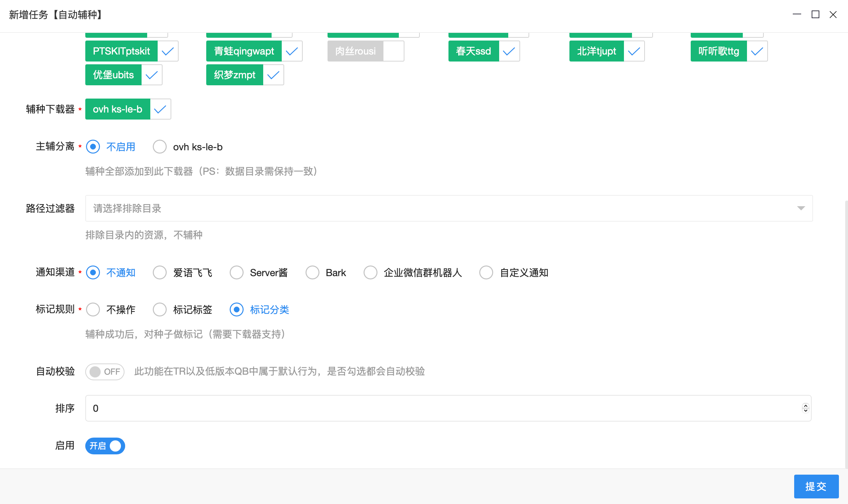Choose Server酱 as notification channel
The width and height of the screenshot is (848, 504).
(237, 273)
